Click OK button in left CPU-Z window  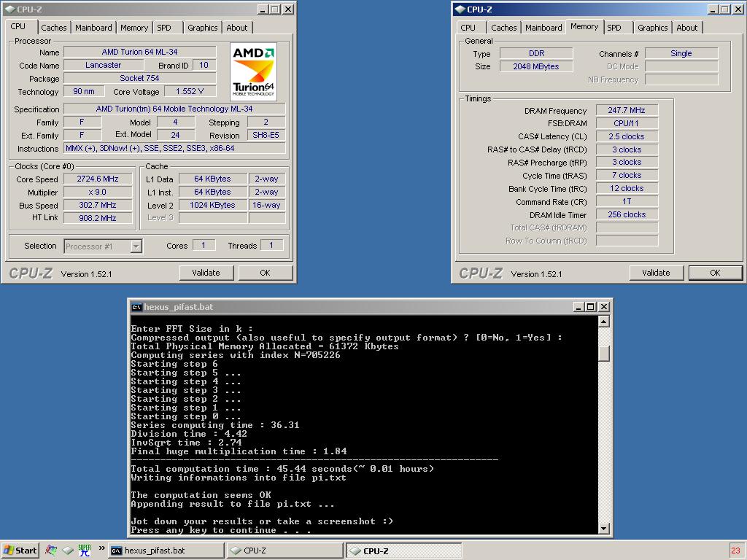click(x=266, y=273)
